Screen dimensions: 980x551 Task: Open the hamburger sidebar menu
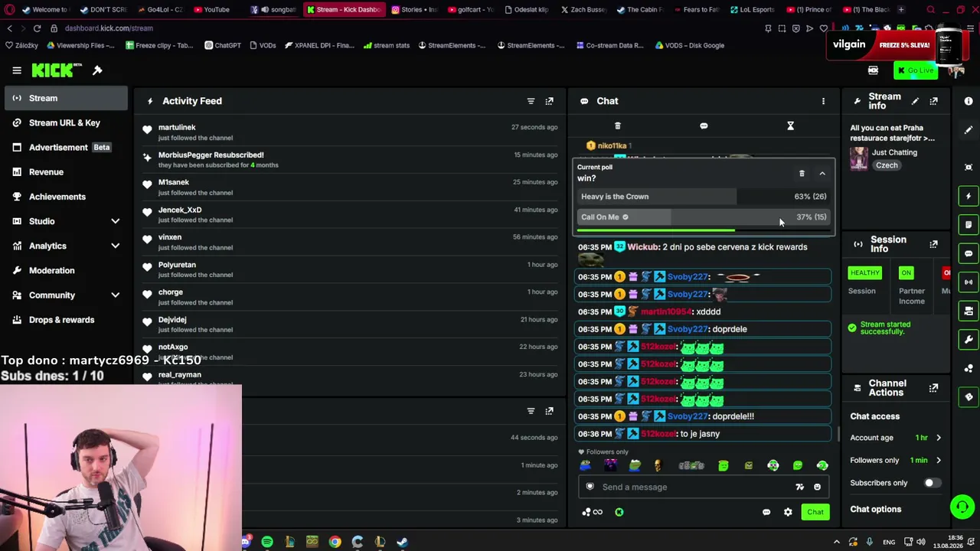coord(17,70)
